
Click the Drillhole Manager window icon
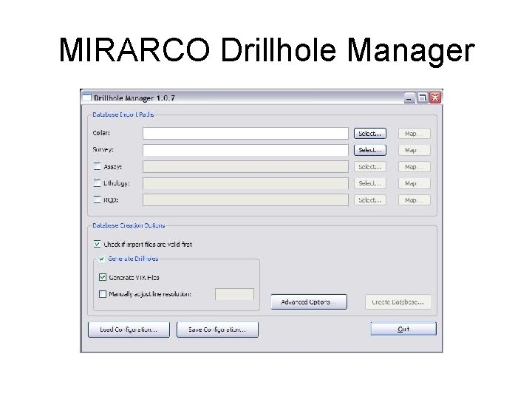click(x=87, y=98)
